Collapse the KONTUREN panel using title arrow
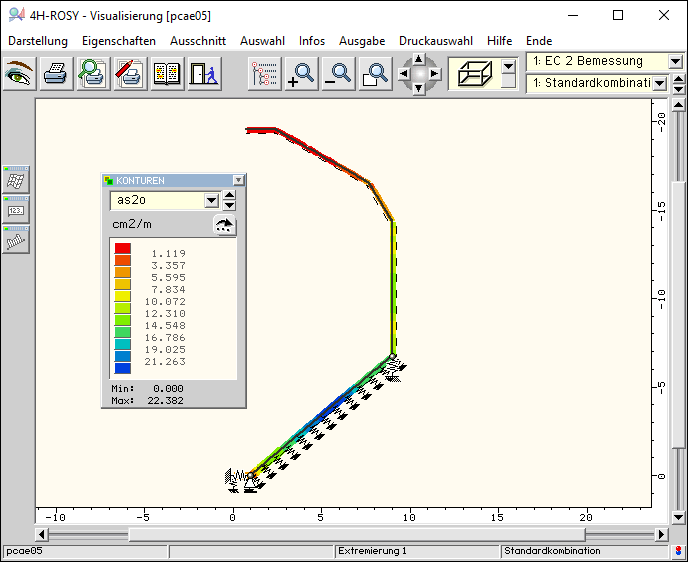688x562 pixels. click(x=238, y=181)
